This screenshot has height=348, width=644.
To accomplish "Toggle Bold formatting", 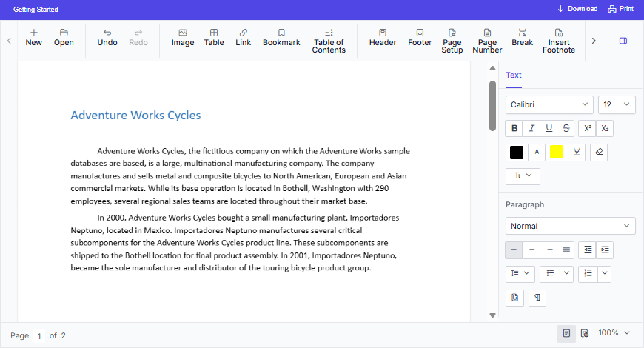I will click(x=514, y=128).
